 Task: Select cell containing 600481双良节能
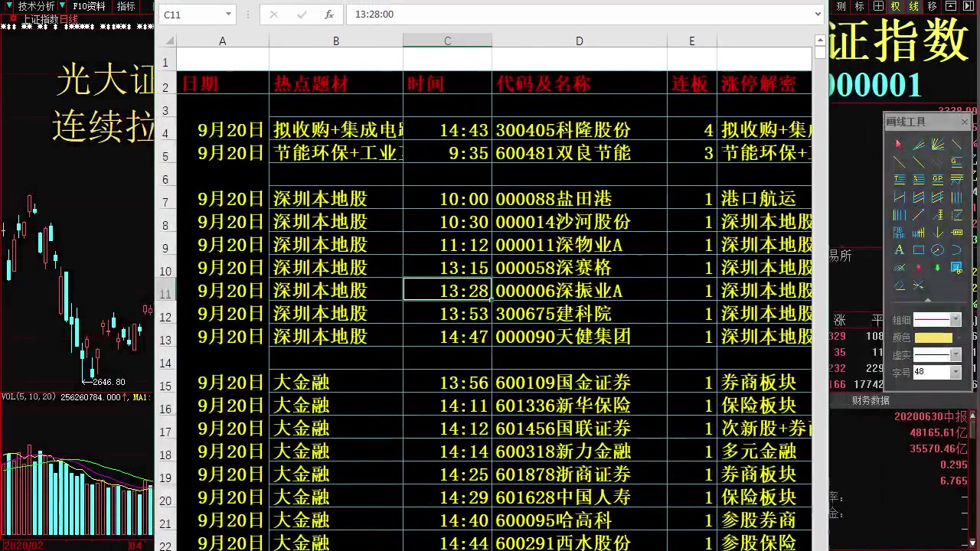[x=579, y=153]
